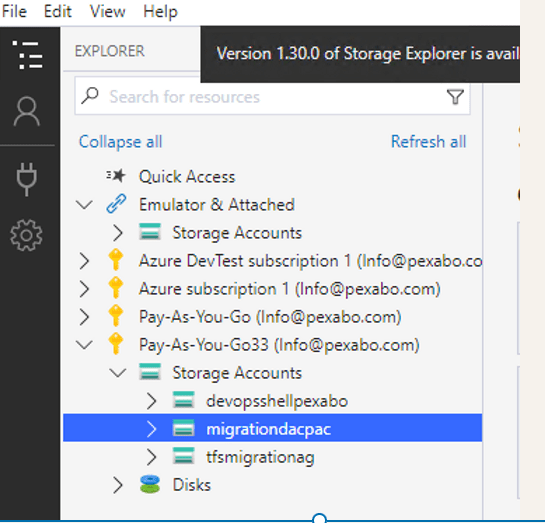The image size is (545, 523).
Task: Select the devopsshellpexabo label
Action: [x=277, y=401]
